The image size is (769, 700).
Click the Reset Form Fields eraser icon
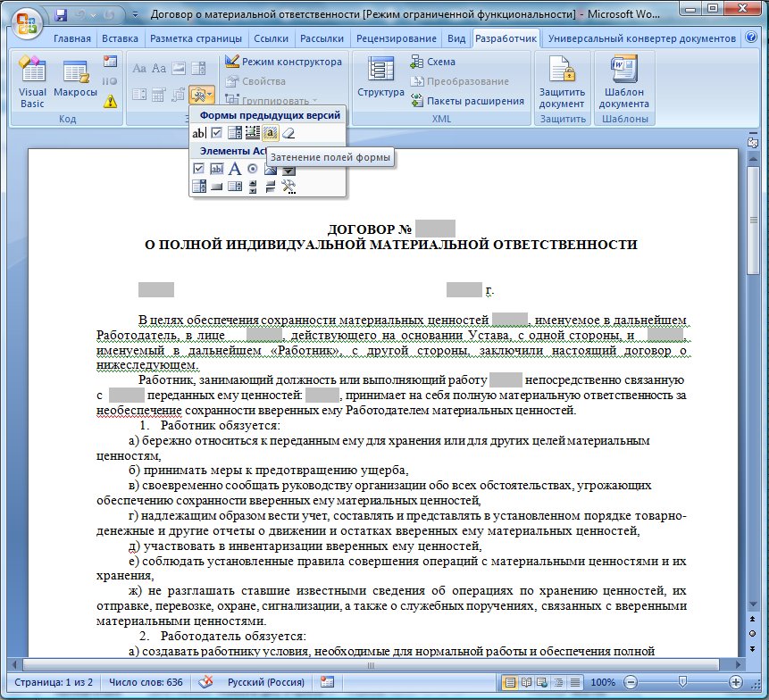point(288,133)
